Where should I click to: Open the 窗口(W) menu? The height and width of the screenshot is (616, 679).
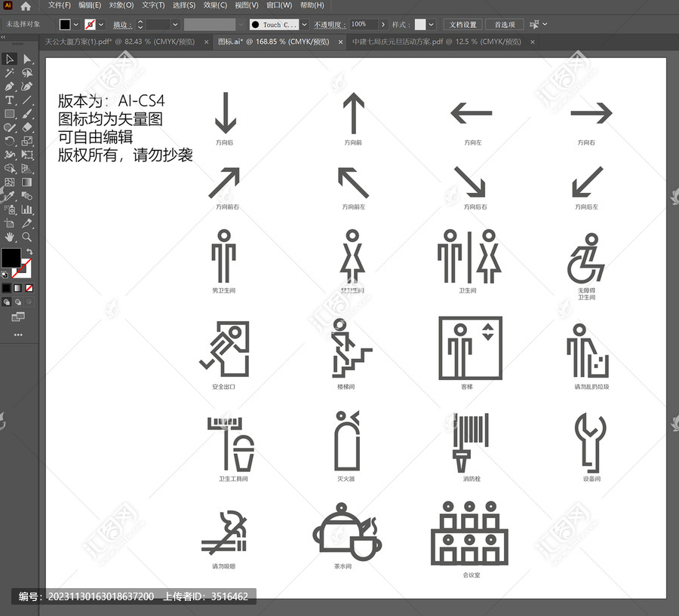click(279, 5)
